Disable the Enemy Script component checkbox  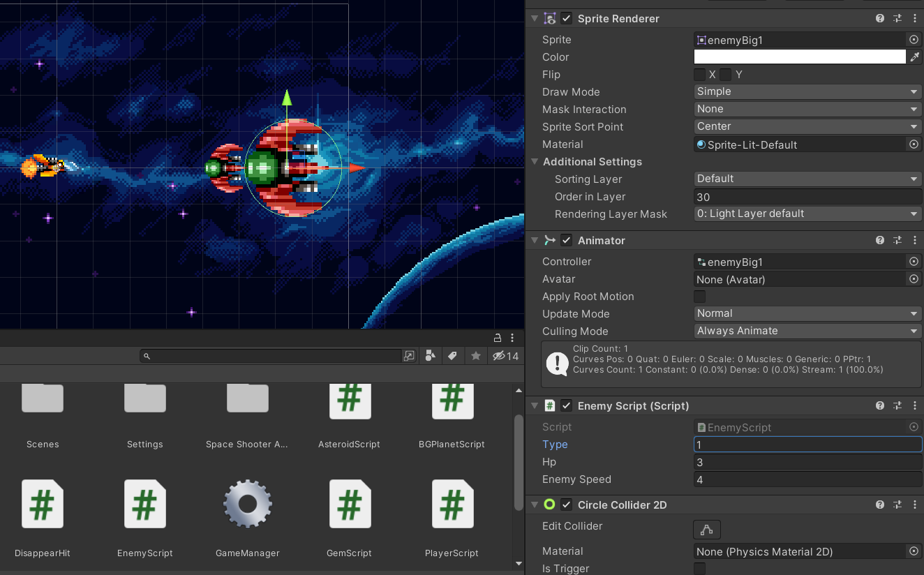[567, 405]
